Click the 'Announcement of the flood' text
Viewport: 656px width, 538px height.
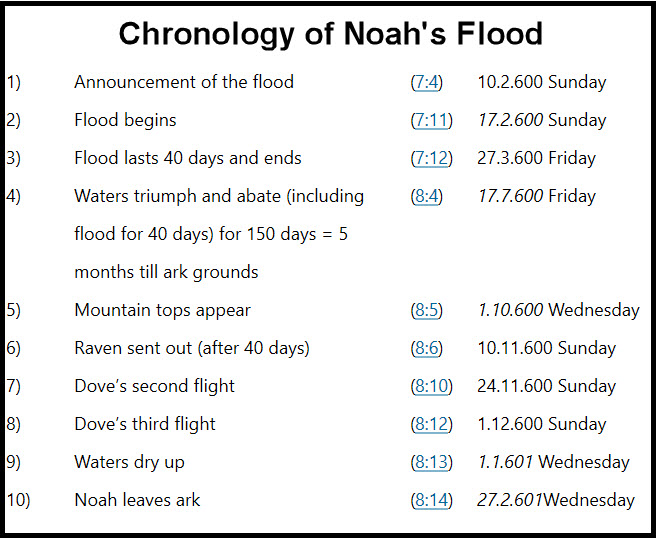pyautogui.click(x=184, y=82)
